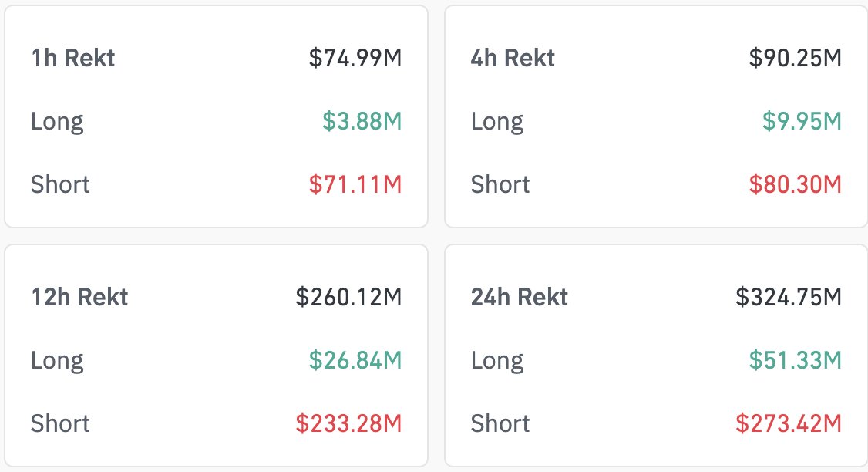
Task: Click the $90.25M 4h total value
Action: pos(795,58)
